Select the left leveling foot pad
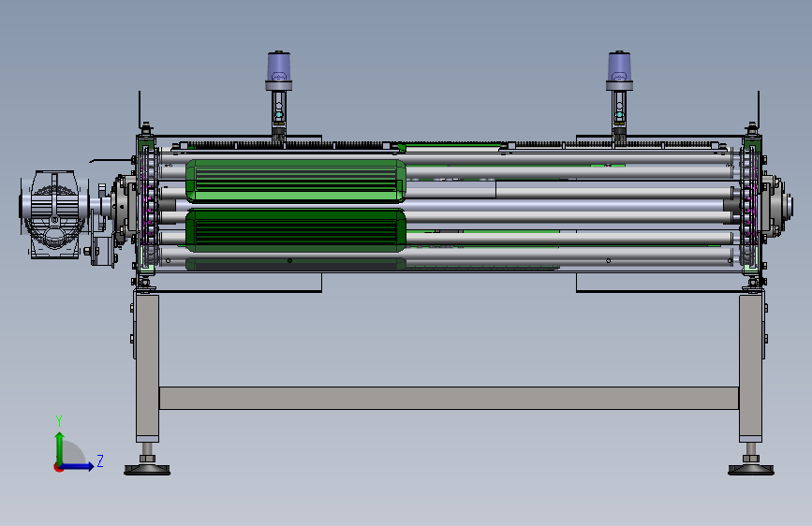812x526 pixels. pos(147,469)
